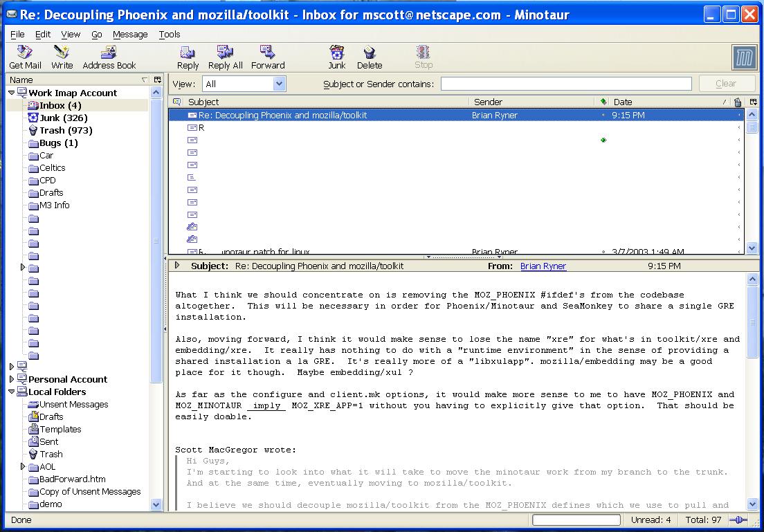Select the Inbox (4) folder
Image resolution: width=764 pixels, height=532 pixels.
click(60, 105)
